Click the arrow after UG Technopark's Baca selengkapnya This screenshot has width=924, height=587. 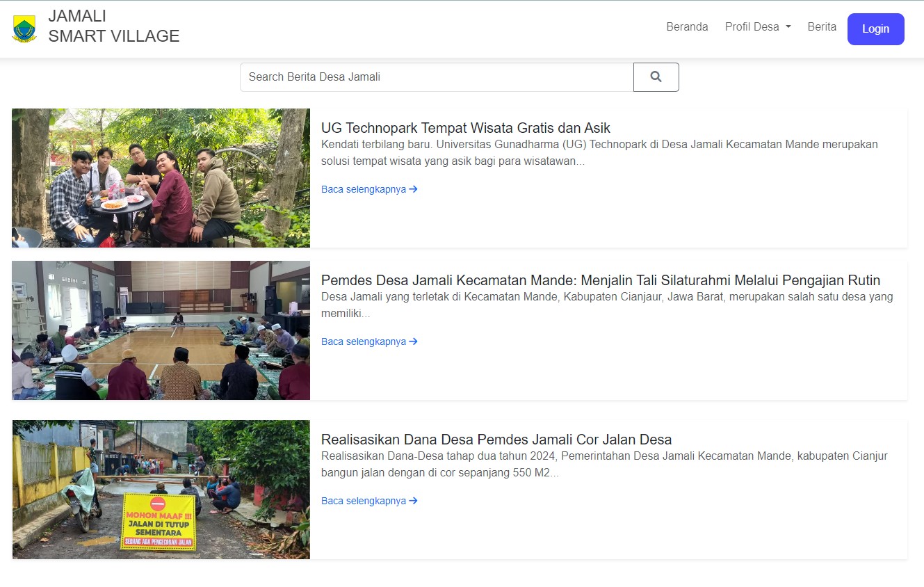414,189
